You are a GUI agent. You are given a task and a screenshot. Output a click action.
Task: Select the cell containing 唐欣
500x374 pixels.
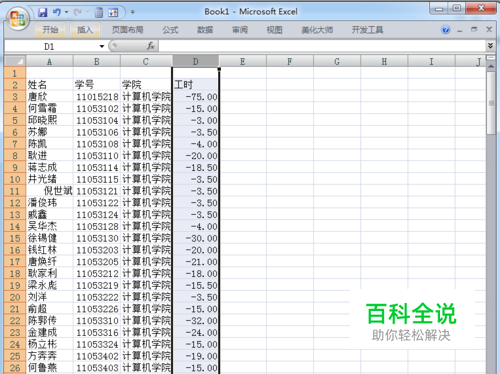coord(49,97)
